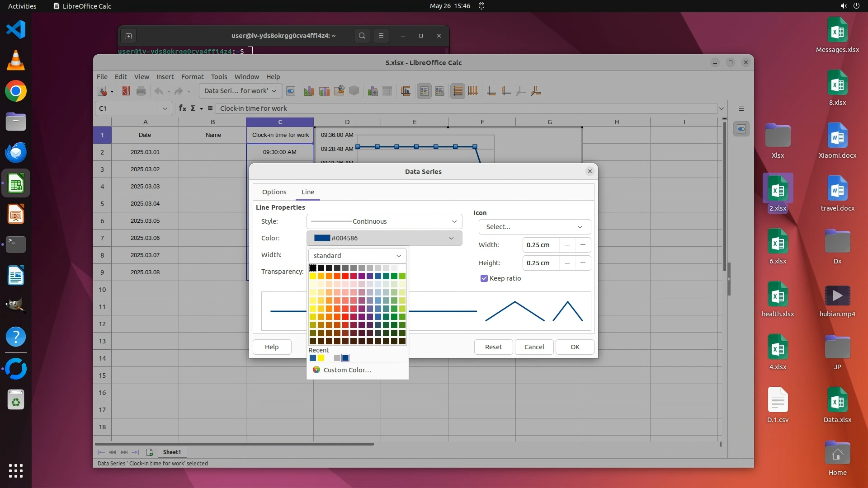
Task: Uncheck the Keep ratio checkbox
Action: (484, 278)
